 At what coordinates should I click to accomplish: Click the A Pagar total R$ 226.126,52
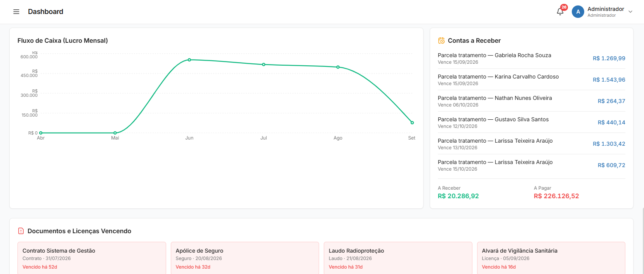tap(556, 196)
